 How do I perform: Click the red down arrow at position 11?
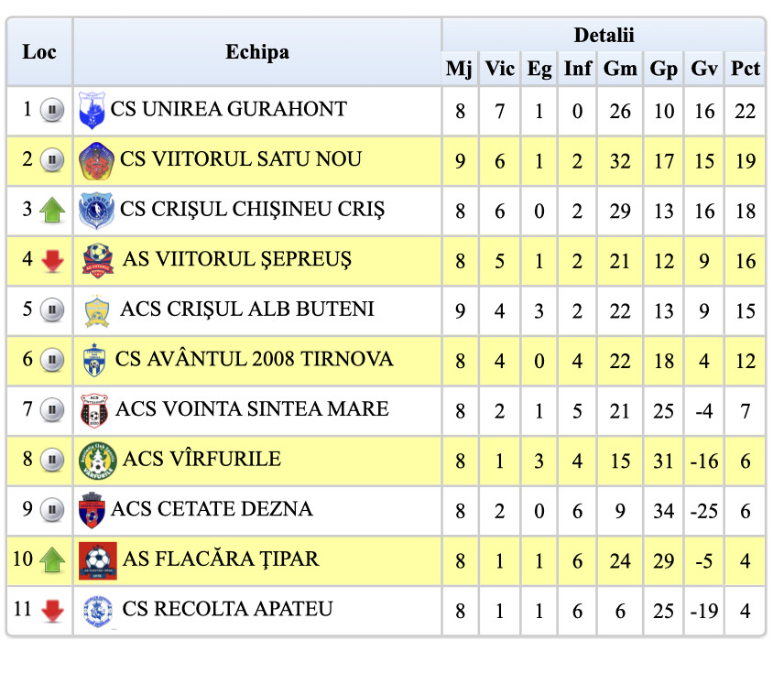pos(53,610)
